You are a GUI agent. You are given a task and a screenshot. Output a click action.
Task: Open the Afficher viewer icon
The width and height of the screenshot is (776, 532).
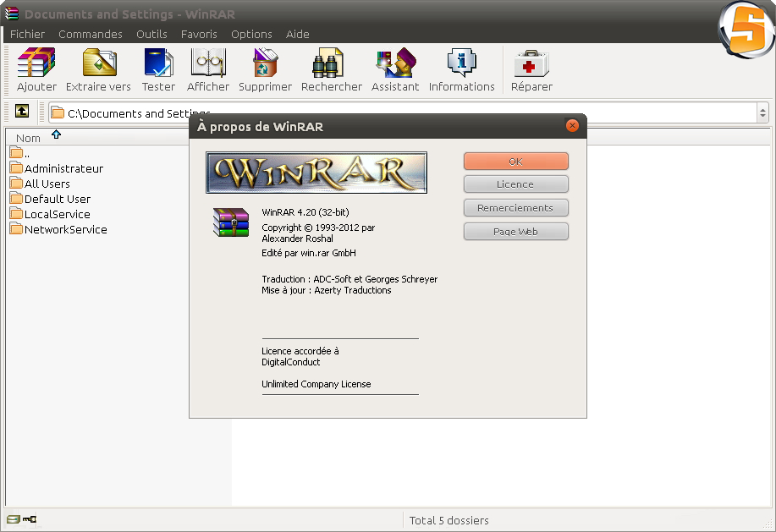(x=208, y=63)
